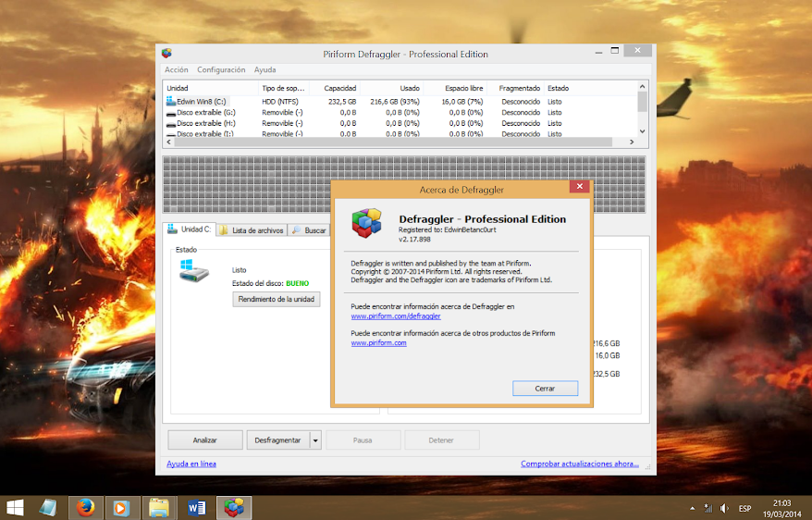Click Defraggler icon in the title bar
The image size is (812, 520).
(x=166, y=54)
